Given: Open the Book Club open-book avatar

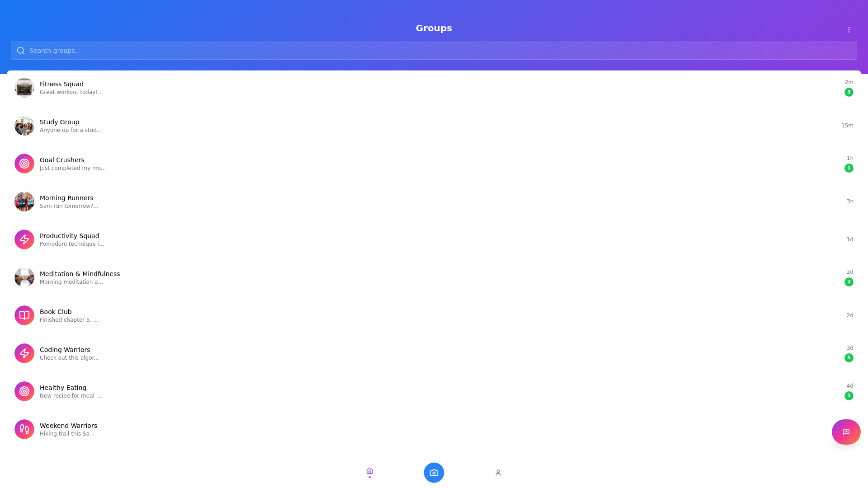Looking at the screenshot, I should tap(24, 315).
